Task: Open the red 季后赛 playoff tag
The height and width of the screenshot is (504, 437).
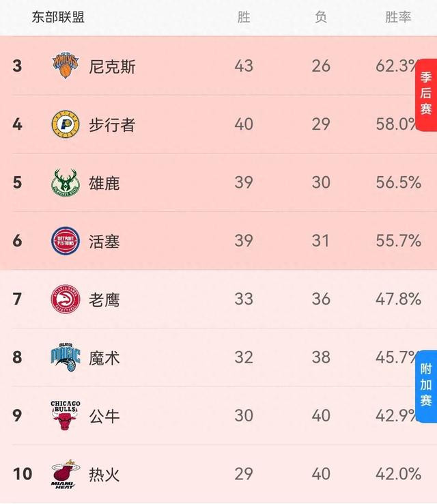Action: 426,94
